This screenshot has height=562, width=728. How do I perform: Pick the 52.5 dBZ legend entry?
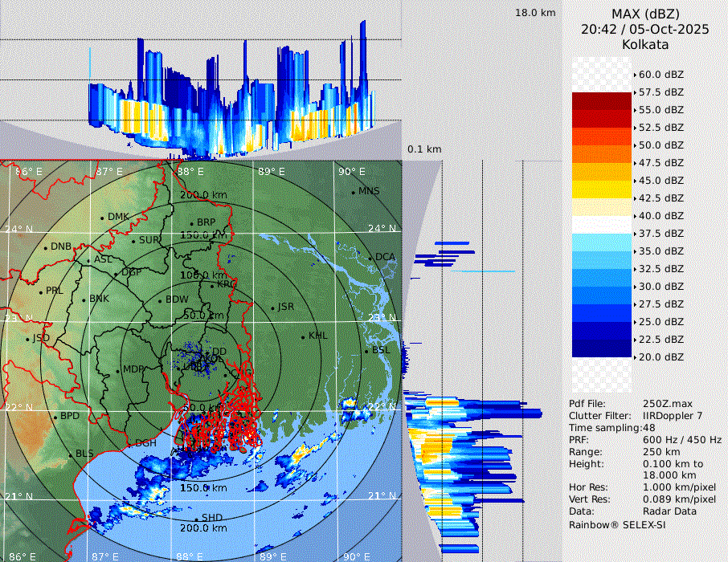tap(661, 128)
